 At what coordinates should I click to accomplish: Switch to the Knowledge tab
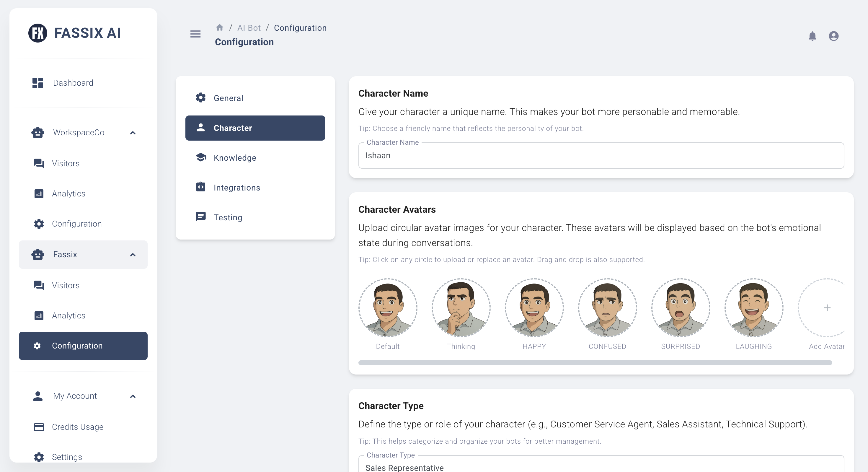point(235,157)
